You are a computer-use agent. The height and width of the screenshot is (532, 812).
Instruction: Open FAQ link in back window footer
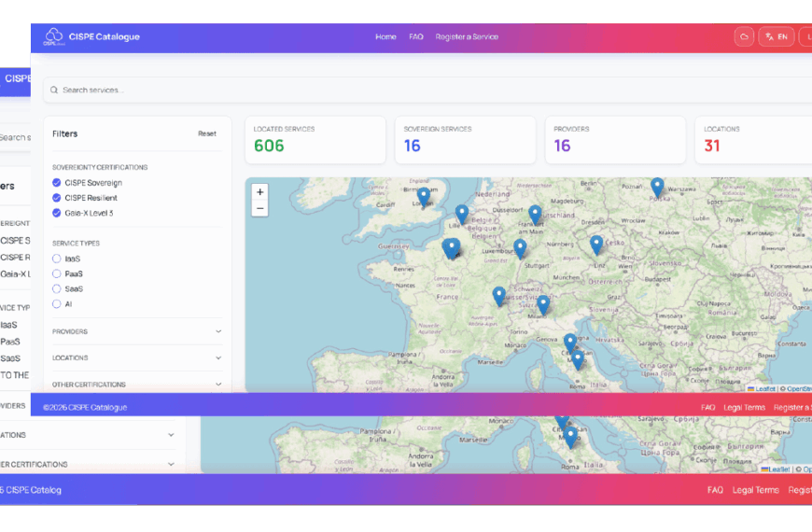[715, 490]
